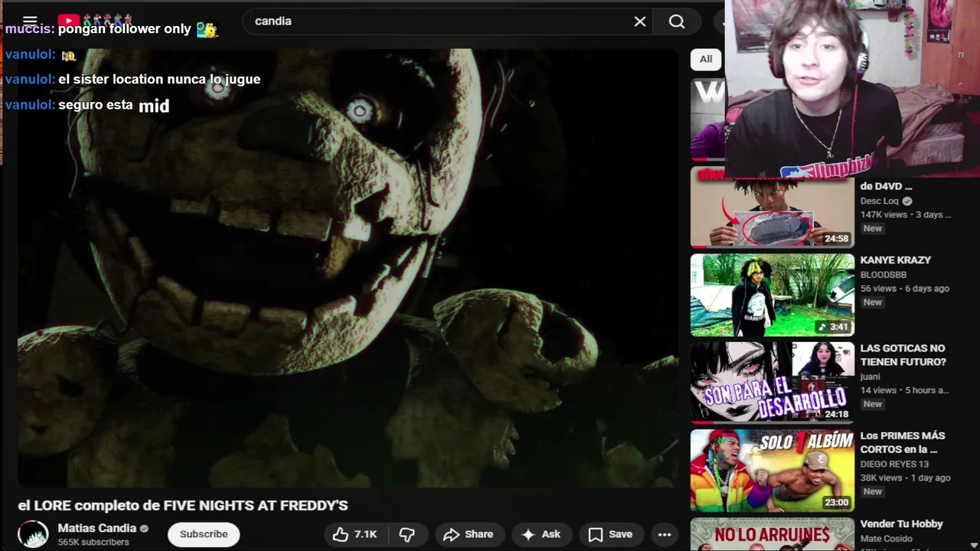Visit juani channel name
This screenshot has height=551, width=980.
(871, 377)
